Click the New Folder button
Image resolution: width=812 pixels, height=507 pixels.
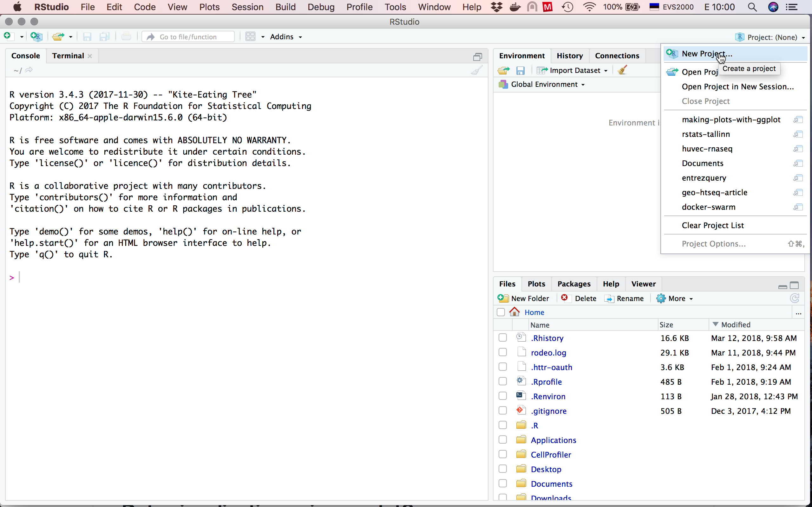(x=523, y=298)
